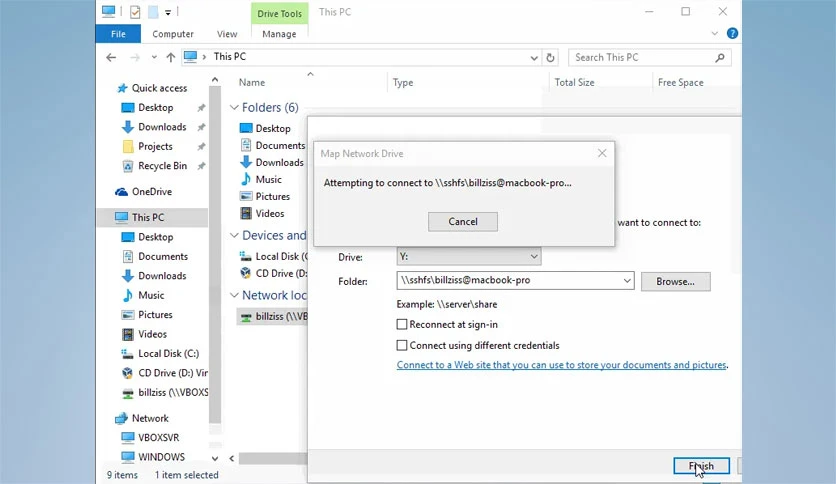
Task: Sort by the Free Space column
Action: (x=680, y=83)
